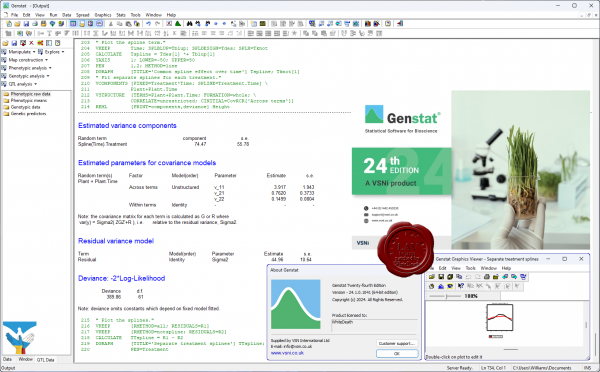Open the Explore dropdown

pyautogui.click(x=52, y=52)
